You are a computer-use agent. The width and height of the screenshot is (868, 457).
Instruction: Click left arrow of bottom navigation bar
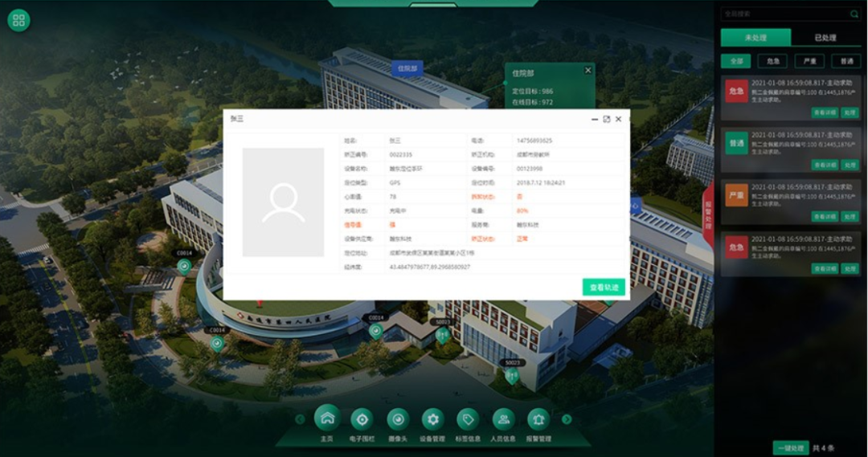300,419
